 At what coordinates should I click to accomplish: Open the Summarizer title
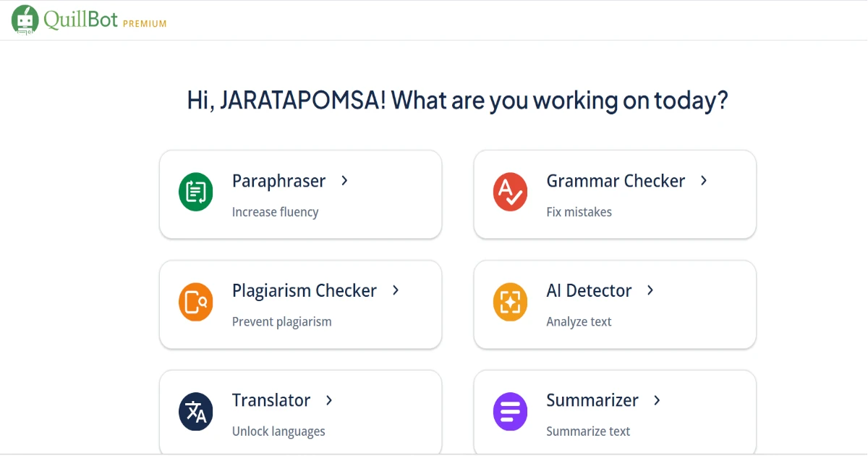click(592, 400)
